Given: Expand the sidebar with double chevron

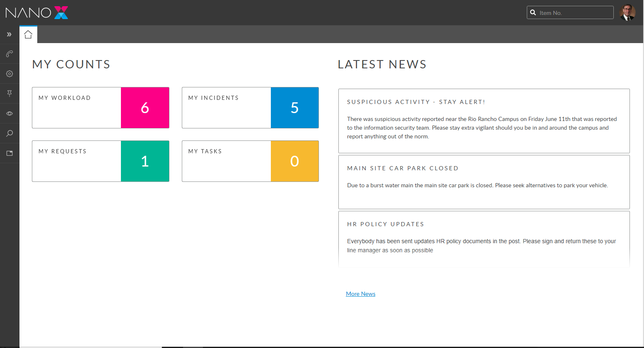Looking at the screenshot, I should 9,34.
